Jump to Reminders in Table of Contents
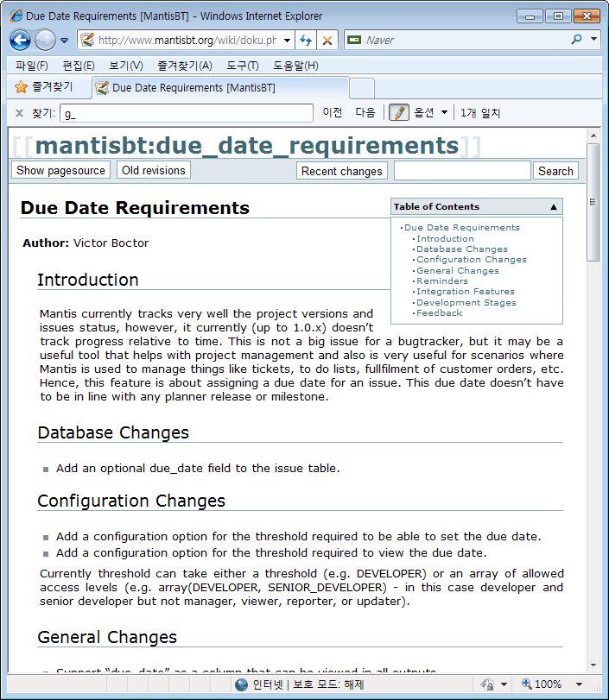The width and height of the screenshot is (609, 700). point(442,281)
